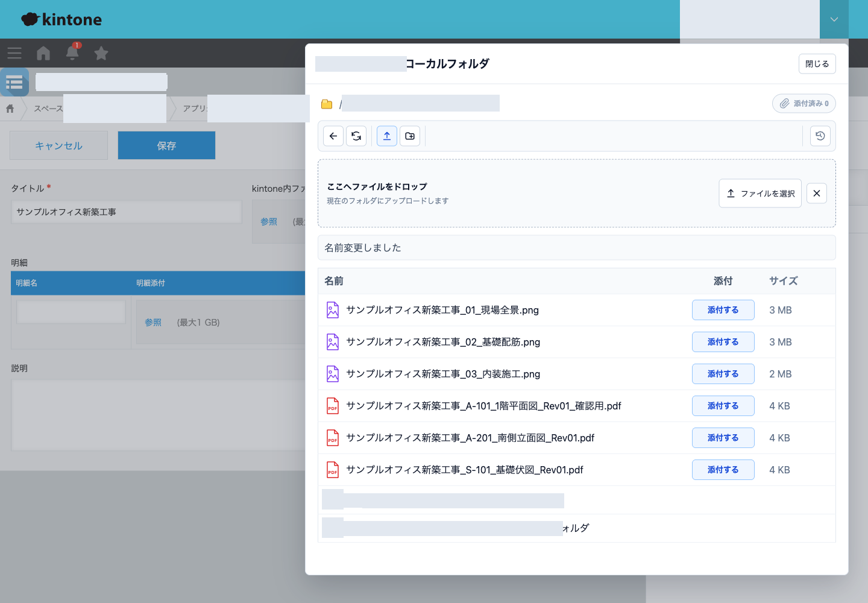Attach A-201_南側立面図_Rev01.pdf
The image size is (868, 603).
click(723, 438)
